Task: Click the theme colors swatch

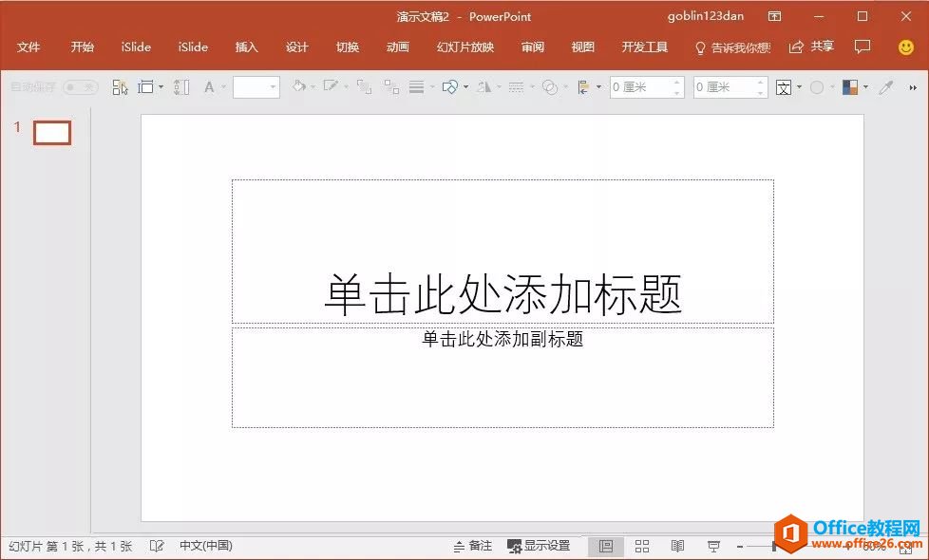Action: click(x=850, y=87)
